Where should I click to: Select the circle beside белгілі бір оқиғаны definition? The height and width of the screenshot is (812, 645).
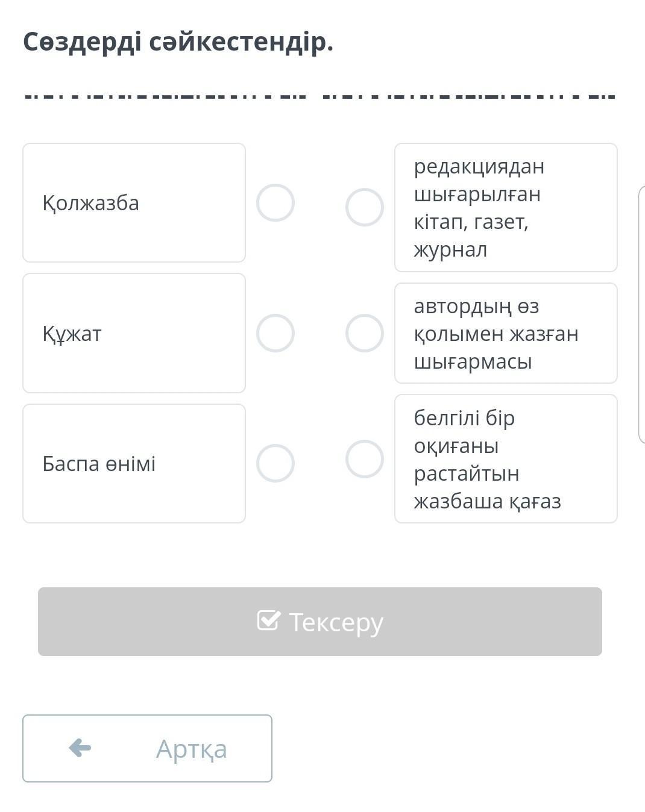[x=365, y=459]
